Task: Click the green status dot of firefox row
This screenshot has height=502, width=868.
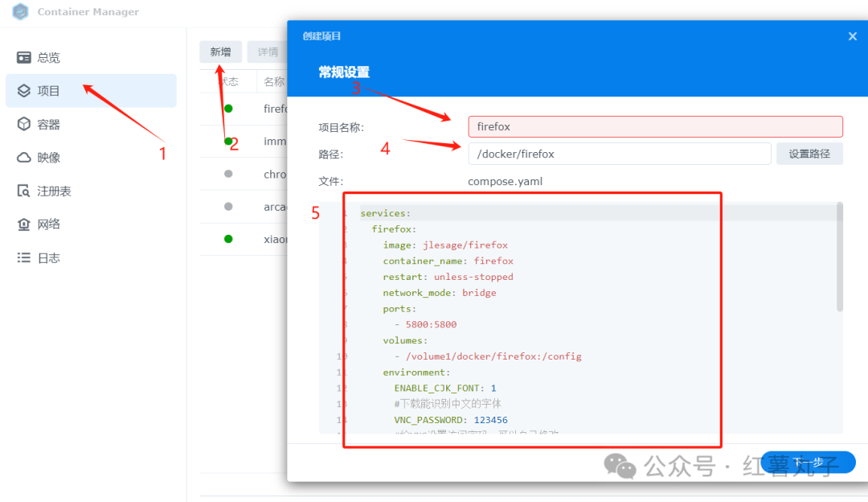Action: (x=228, y=109)
